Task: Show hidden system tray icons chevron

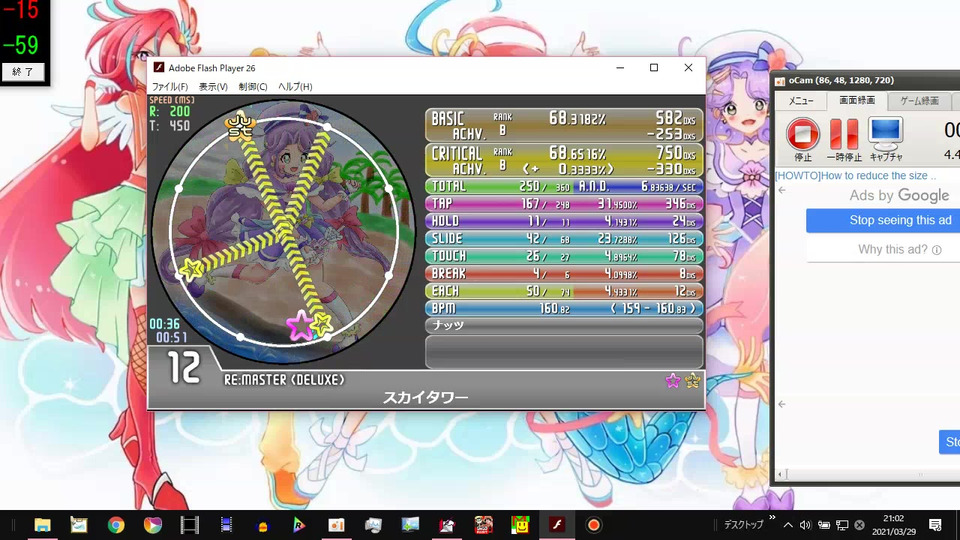Action: click(x=788, y=525)
